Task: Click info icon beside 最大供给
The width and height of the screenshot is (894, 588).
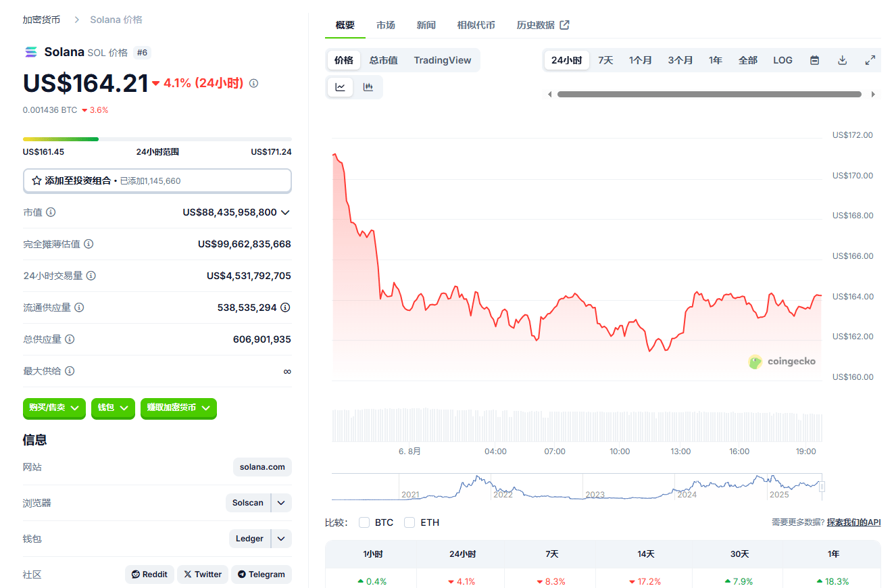Action: click(x=70, y=371)
